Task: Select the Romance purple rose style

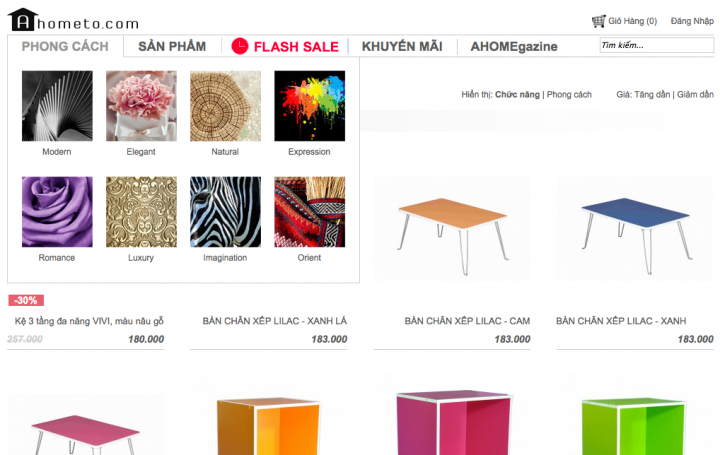Action: tap(57, 212)
